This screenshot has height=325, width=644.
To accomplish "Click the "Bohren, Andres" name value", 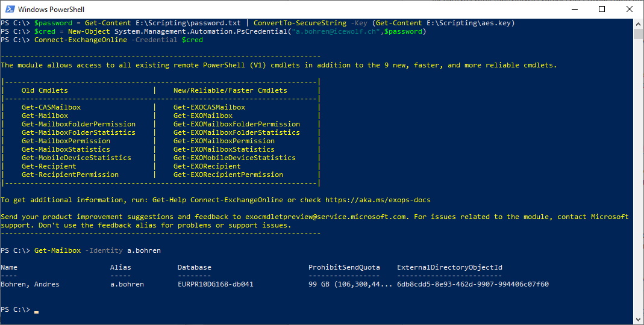I will click(x=30, y=284).
